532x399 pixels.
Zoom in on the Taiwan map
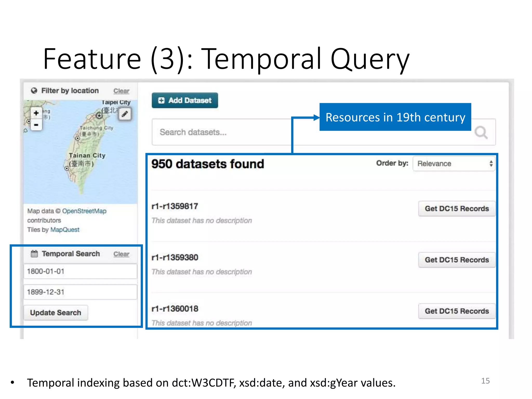click(36, 113)
